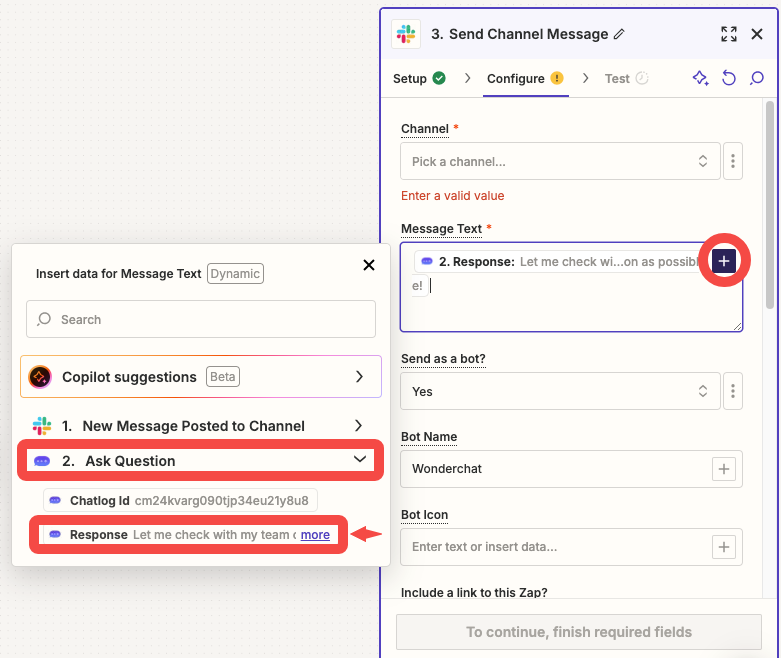Expand the step panel to full screen
This screenshot has height=658, width=781.
729,34
